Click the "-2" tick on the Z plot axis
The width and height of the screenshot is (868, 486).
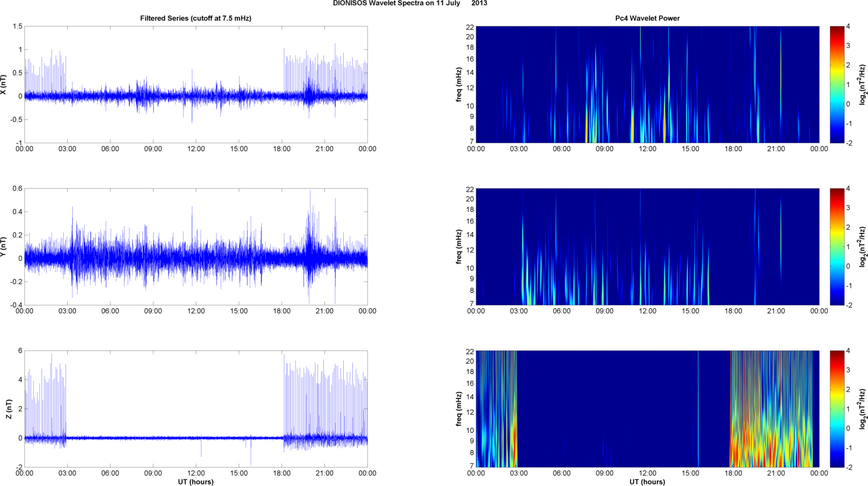[x=19, y=467]
